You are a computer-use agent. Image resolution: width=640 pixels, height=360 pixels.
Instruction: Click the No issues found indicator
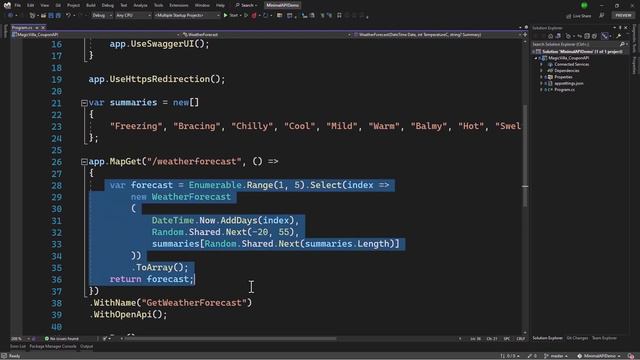tap(62, 339)
